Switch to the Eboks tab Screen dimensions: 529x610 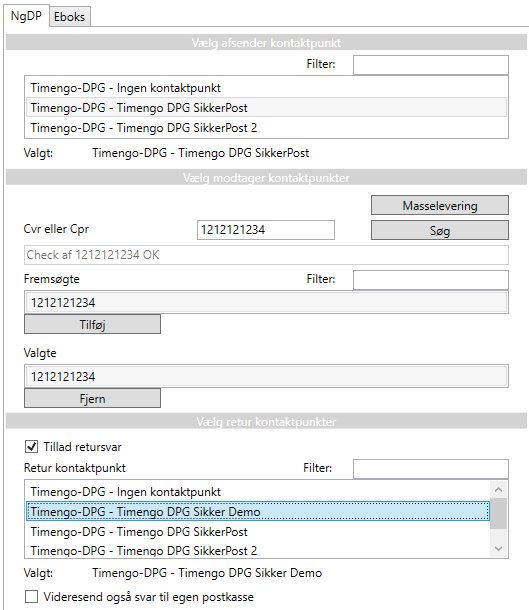pos(70,17)
